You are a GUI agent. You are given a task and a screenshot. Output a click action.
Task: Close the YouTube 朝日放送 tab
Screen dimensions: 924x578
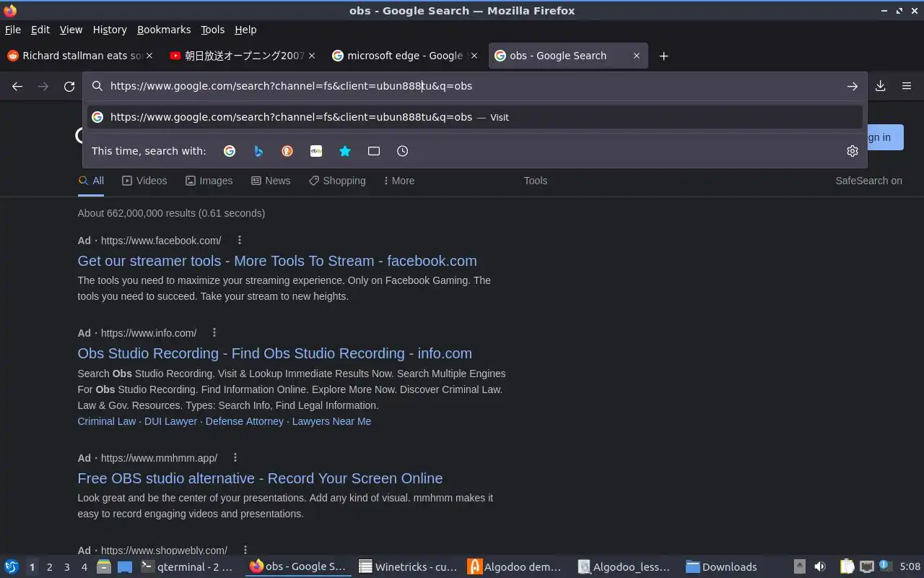(x=312, y=56)
